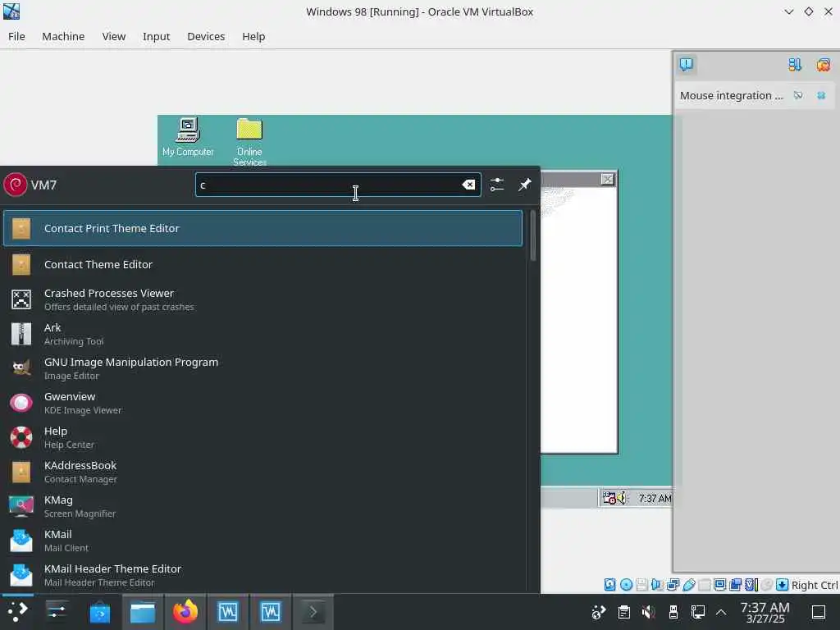Open the VirtualBox Help menu
The width and height of the screenshot is (840, 630).
coord(253,36)
